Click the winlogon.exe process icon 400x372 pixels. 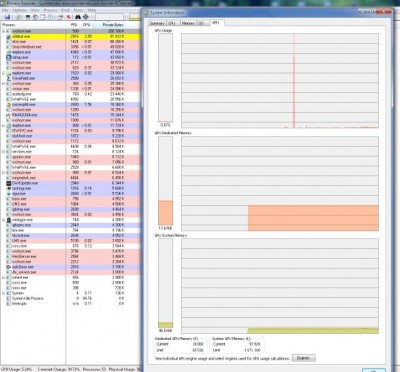point(9,220)
